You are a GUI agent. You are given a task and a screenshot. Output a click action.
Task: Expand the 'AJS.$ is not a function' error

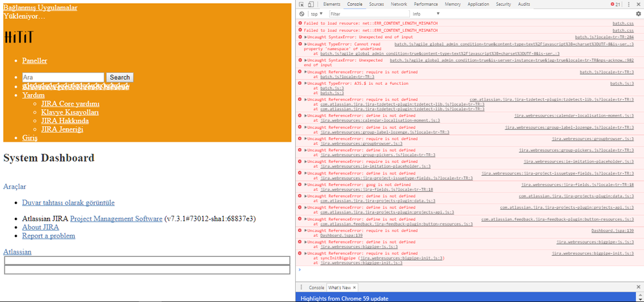tap(306, 83)
